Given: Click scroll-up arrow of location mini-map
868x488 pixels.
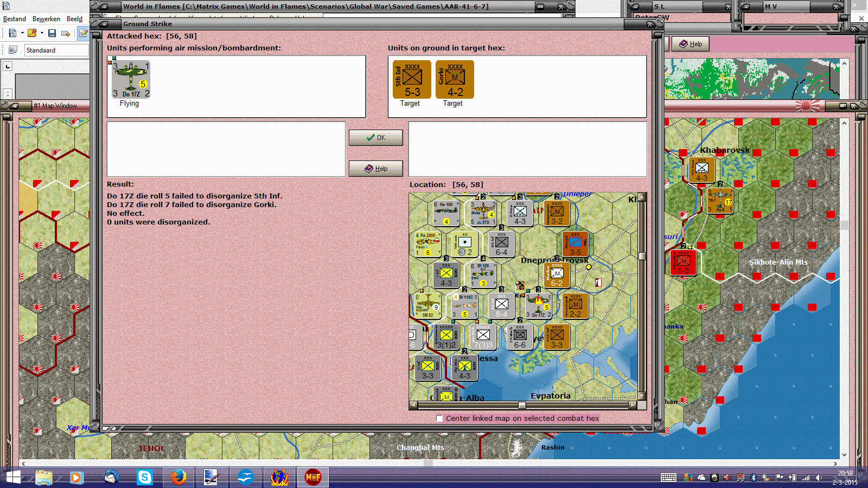Looking at the screenshot, I should tap(642, 197).
